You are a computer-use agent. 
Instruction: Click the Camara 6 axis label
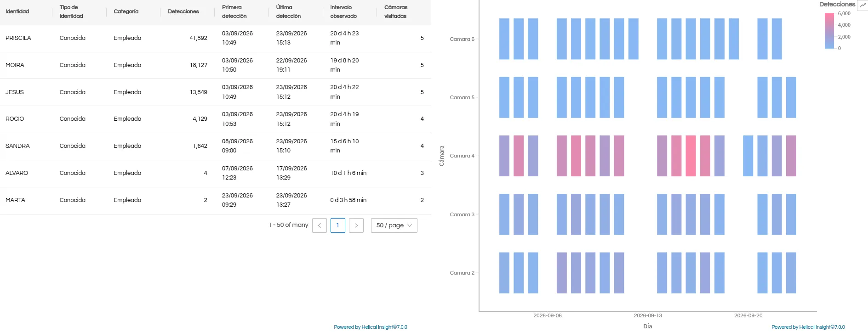coord(462,39)
